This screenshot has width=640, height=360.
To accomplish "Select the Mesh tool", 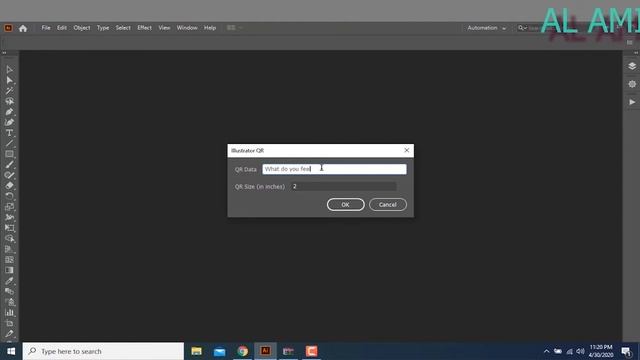I will click(x=9, y=260).
